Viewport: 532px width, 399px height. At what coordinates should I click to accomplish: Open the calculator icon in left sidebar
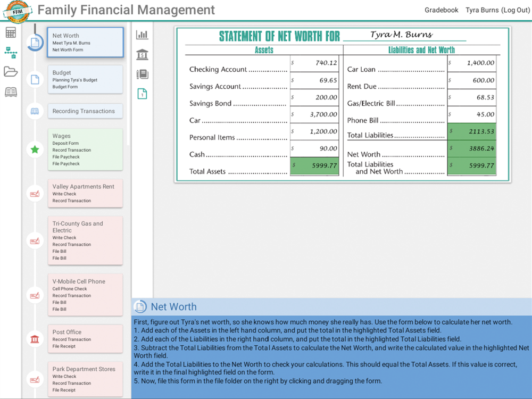[11, 32]
